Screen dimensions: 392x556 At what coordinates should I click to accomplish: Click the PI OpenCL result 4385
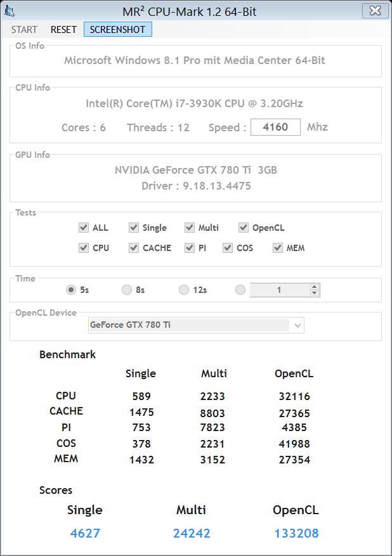point(294,428)
